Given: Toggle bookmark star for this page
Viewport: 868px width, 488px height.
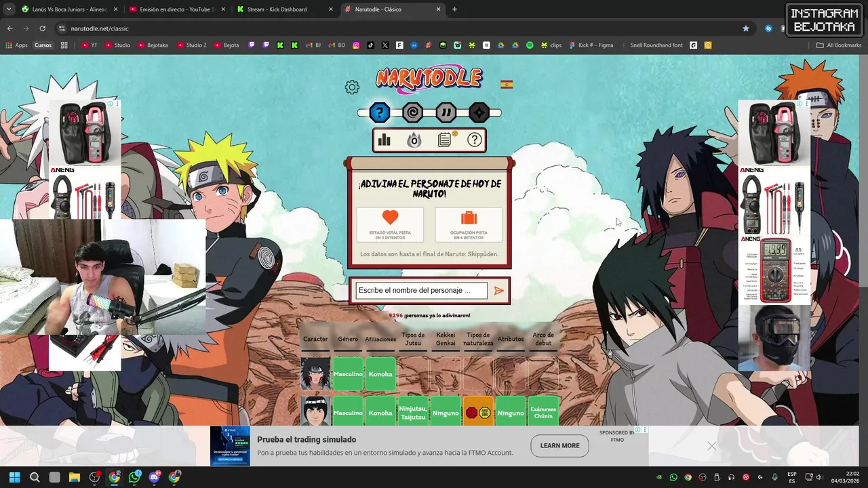Looking at the screenshot, I should tap(746, 28).
